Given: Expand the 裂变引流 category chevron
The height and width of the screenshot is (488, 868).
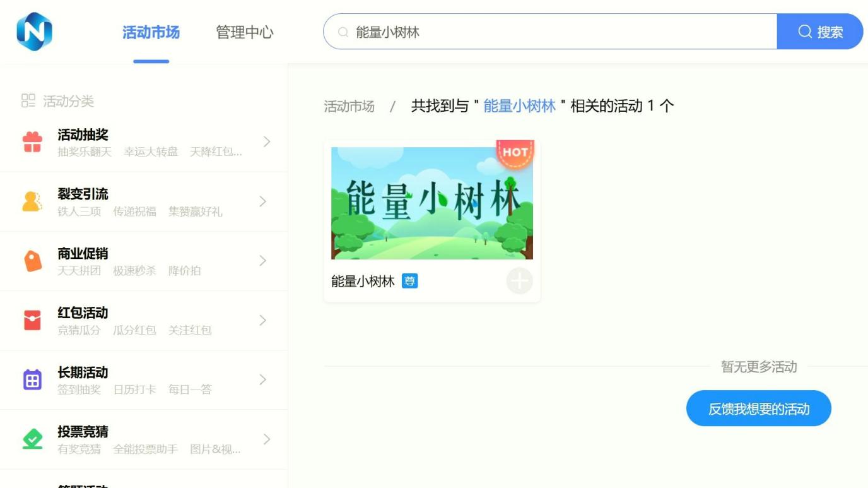Looking at the screenshot, I should pos(264,201).
